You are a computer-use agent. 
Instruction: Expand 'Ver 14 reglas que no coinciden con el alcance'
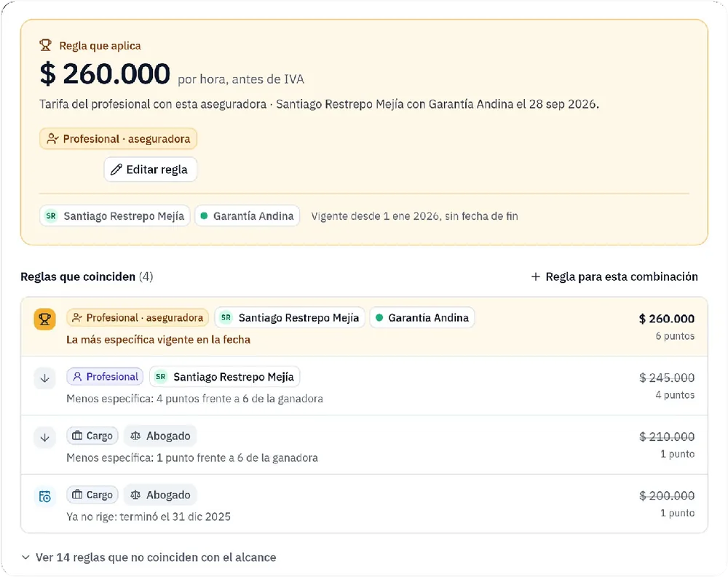149,557
